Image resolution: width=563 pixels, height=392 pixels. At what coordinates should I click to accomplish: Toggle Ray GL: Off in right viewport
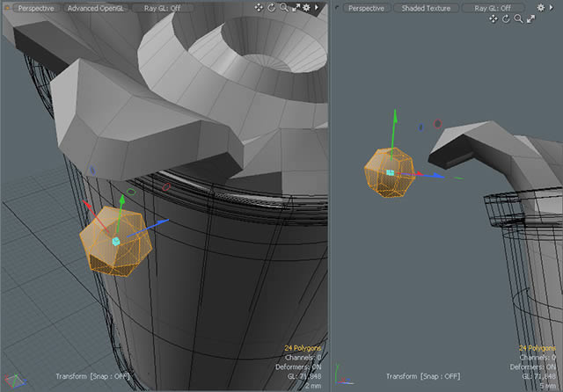(x=493, y=8)
